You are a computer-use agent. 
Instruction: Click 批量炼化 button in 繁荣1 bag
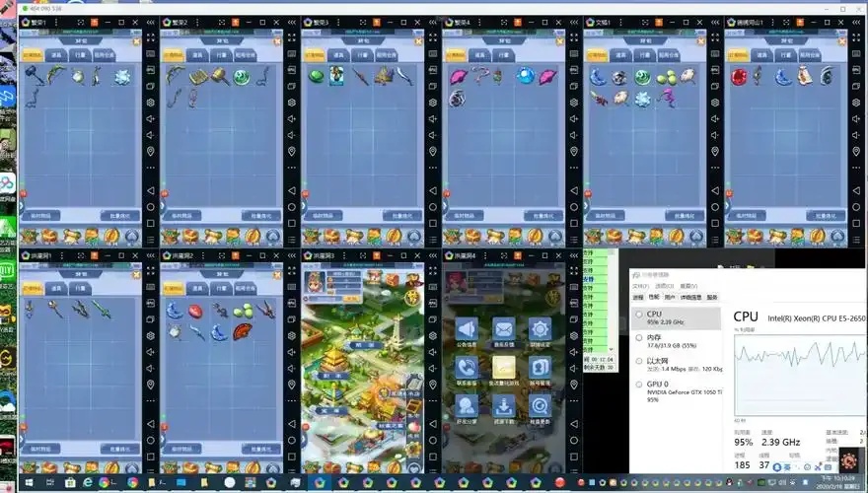119,216
